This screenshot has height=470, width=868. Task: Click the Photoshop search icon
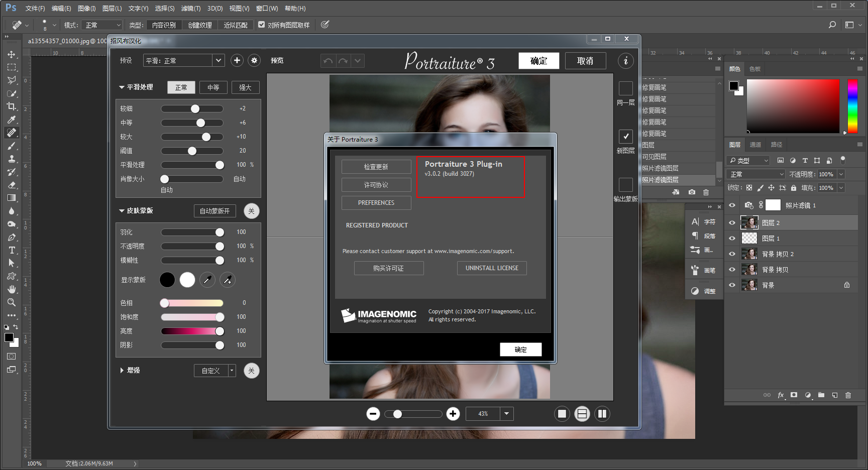tap(832, 25)
